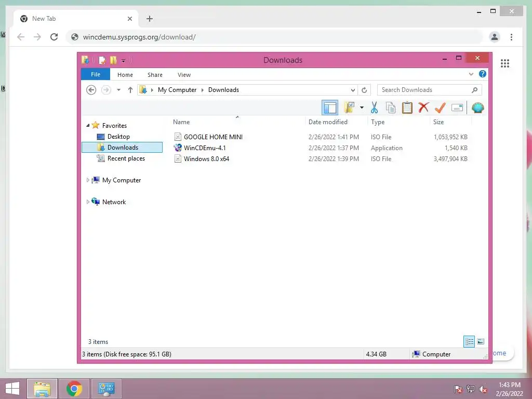Click Downloads in the address breadcrumb
Viewport: 532px width, 399px height.
pos(223,90)
